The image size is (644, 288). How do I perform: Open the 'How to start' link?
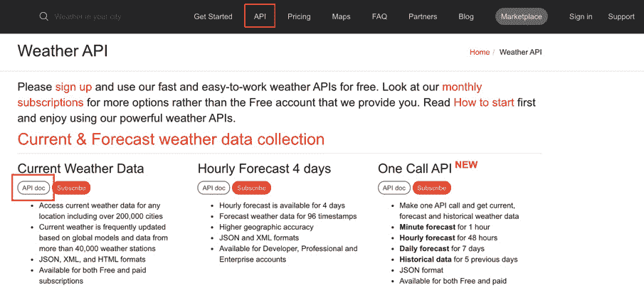484,102
